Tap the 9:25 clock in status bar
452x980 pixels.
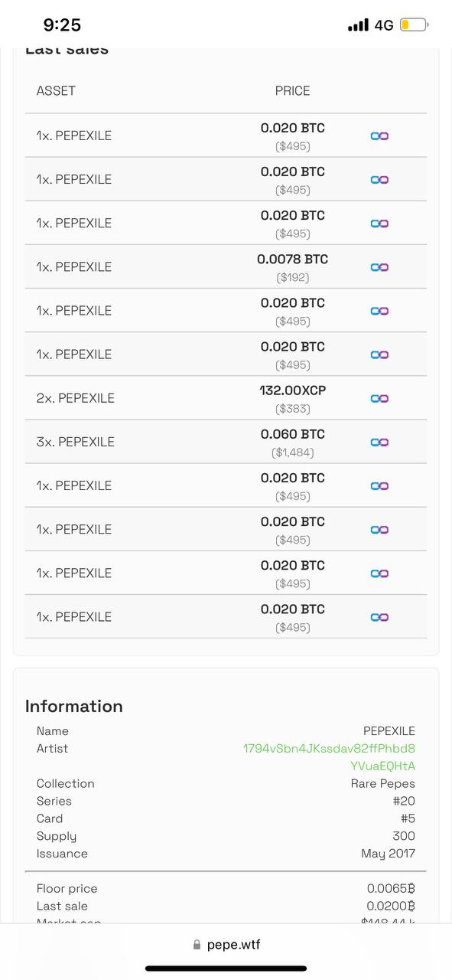click(x=62, y=25)
